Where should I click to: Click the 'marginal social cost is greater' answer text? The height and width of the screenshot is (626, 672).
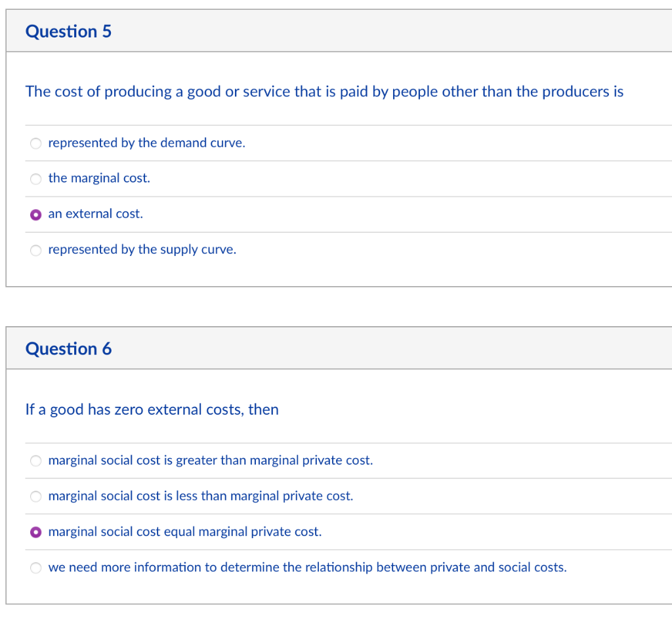click(210, 461)
